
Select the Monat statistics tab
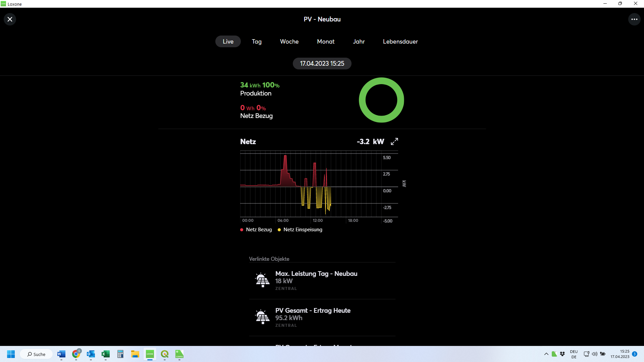[326, 42]
